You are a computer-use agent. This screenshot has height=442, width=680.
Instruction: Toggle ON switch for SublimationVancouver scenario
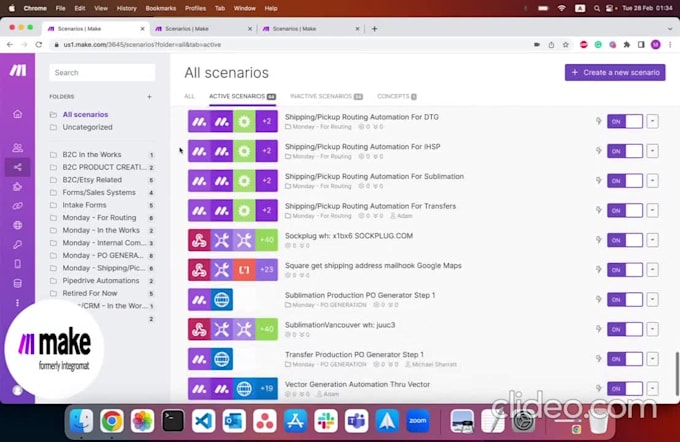[624, 329]
